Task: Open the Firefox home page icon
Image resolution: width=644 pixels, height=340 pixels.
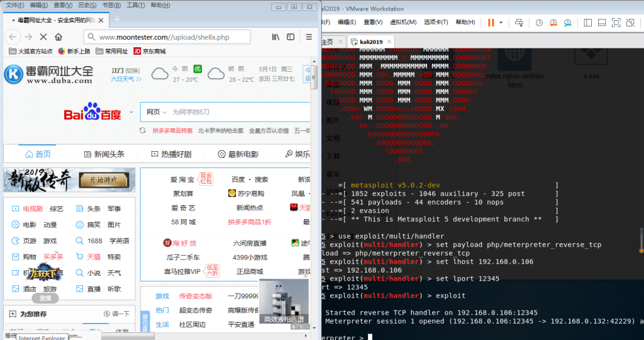Action: point(58,37)
